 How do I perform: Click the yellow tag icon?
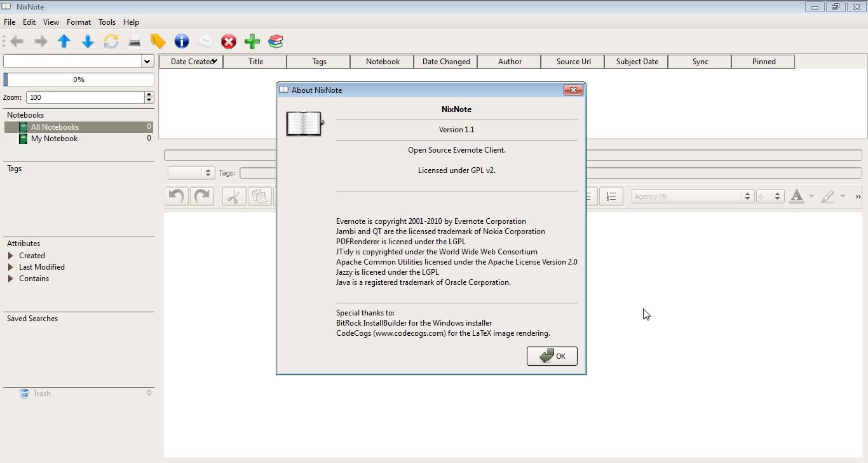coord(158,41)
